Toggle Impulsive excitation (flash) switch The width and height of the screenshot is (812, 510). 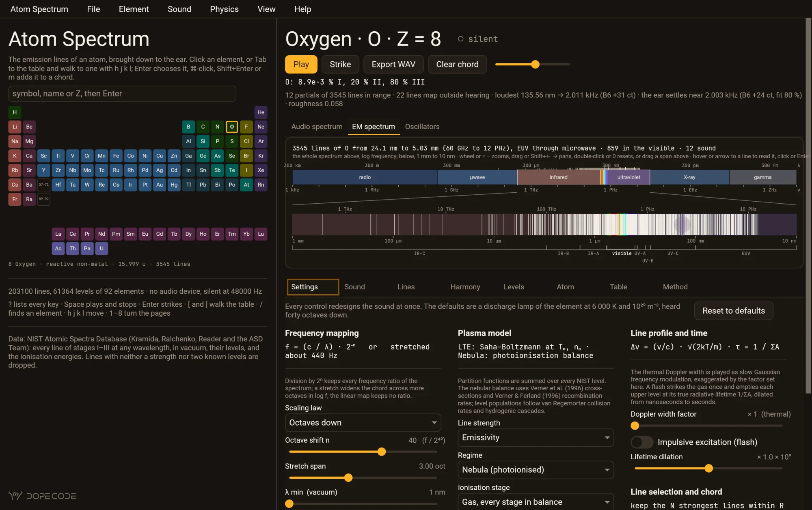pos(642,442)
